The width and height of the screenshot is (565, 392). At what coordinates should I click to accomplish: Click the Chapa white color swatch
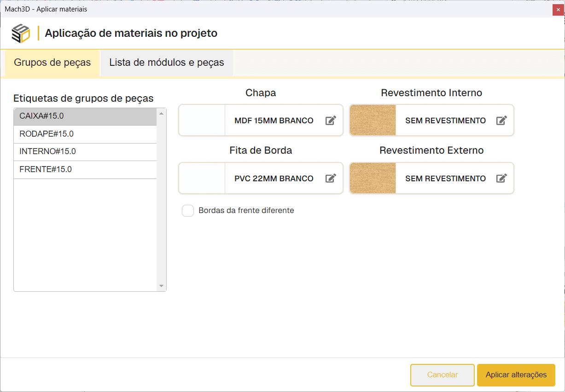[x=202, y=120]
